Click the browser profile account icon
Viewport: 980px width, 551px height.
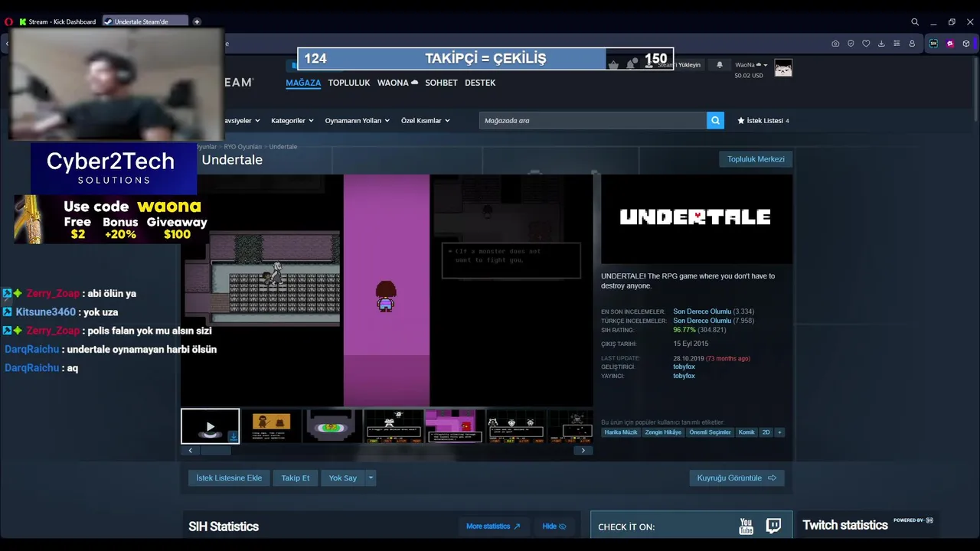[912, 44]
